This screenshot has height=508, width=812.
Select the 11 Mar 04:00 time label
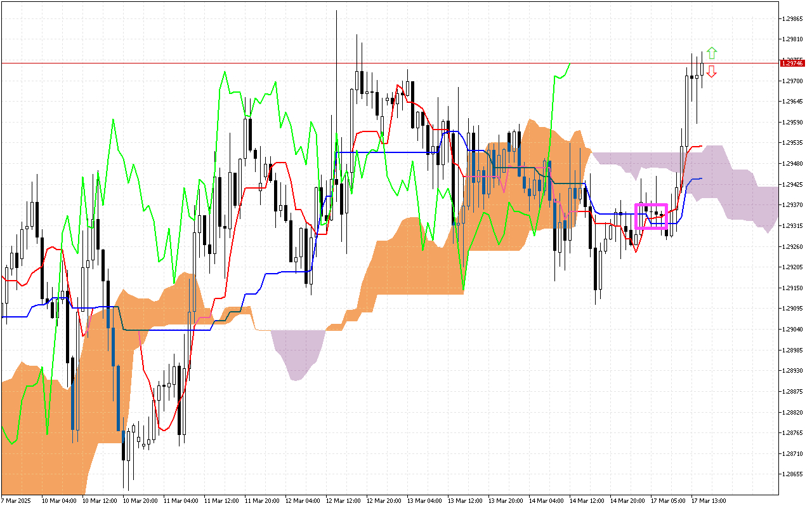[181, 500]
